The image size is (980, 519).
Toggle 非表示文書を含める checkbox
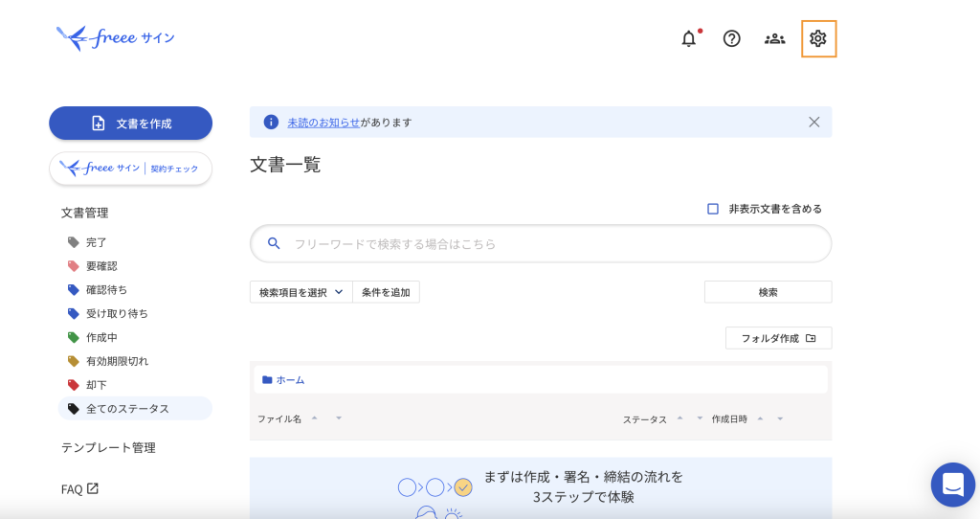click(713, 209)
